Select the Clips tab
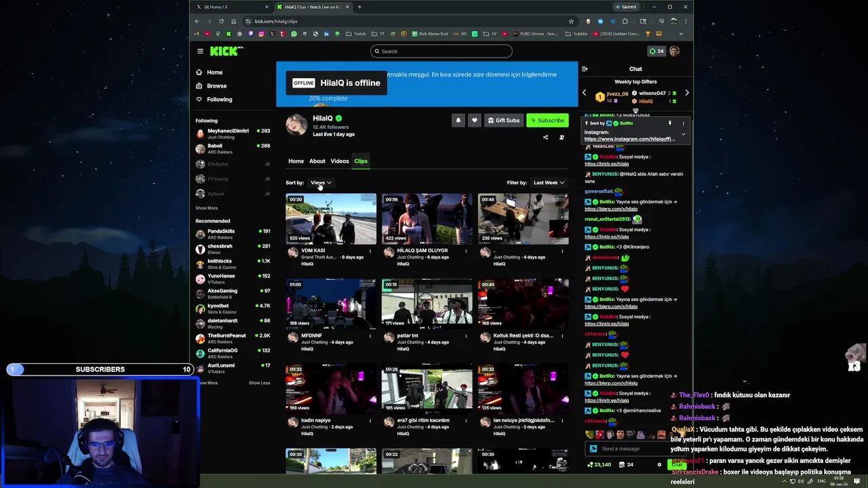This screenshot has height=488, width=868. (x=361, y=161)
